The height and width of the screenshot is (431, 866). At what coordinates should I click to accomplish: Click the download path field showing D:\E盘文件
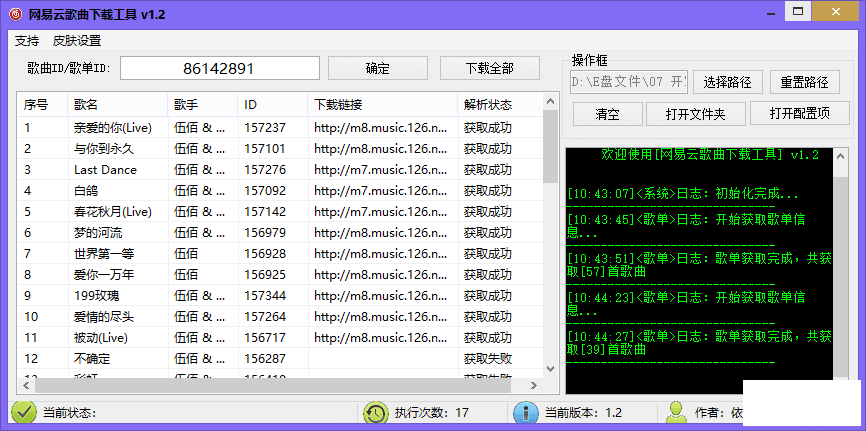pyautogui.click(x=629, y=82)
